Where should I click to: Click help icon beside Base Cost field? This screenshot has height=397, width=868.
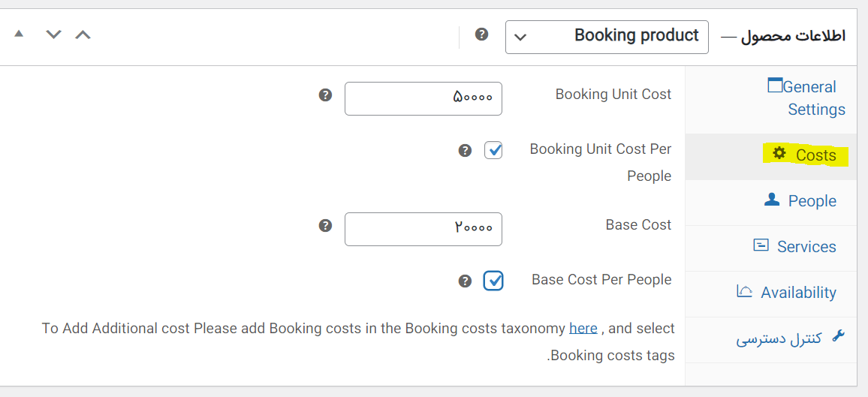tap(325, 225)
